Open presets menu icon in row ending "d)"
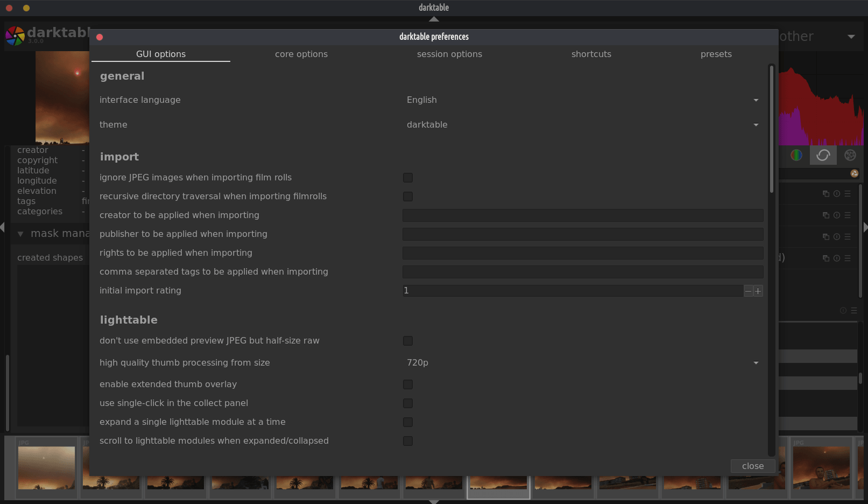The image size is (868, 504). point(848,258)
